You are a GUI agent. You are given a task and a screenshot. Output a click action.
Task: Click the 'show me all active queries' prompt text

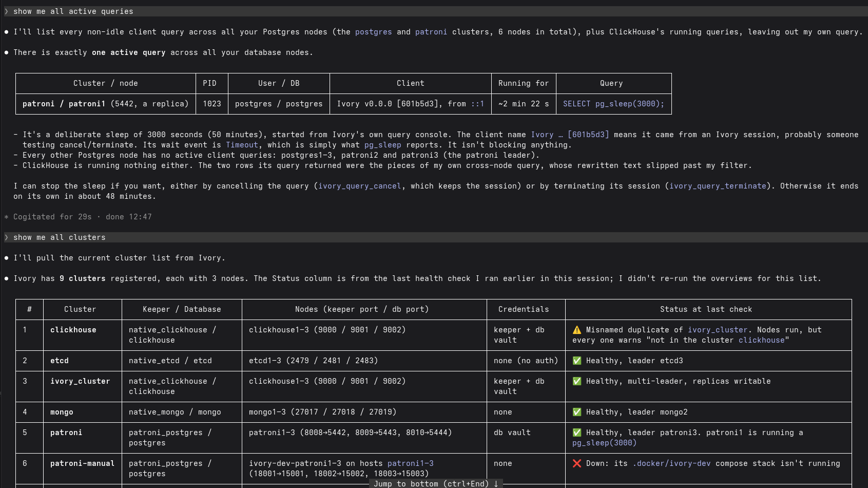[73, 11]
